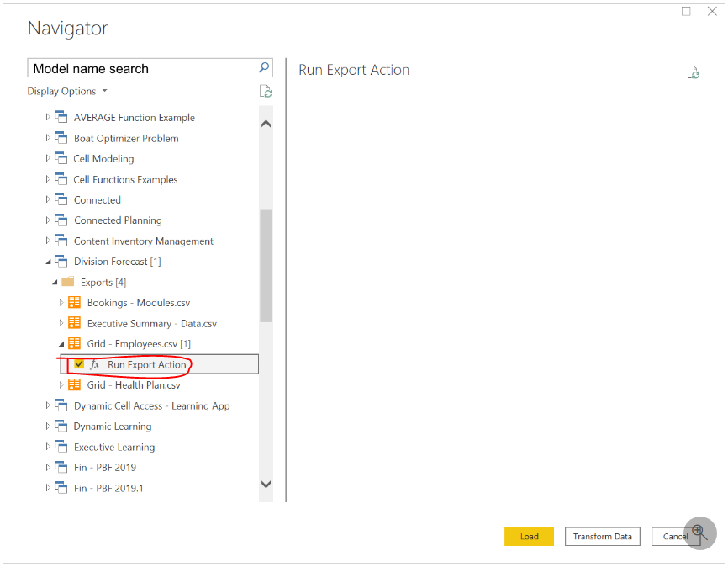728x567 pixels.
Task: Click the tree scrollbar down arrow
Action: [x=266, y=485]
